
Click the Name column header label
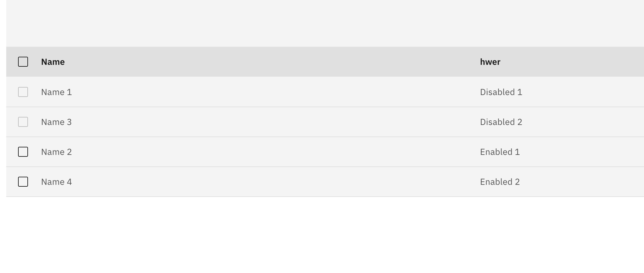[53, 62]
